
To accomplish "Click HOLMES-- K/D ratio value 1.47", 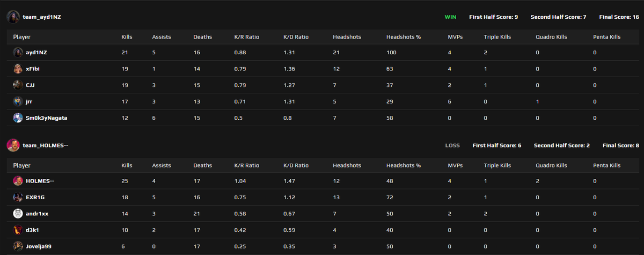I will [289, 181].
